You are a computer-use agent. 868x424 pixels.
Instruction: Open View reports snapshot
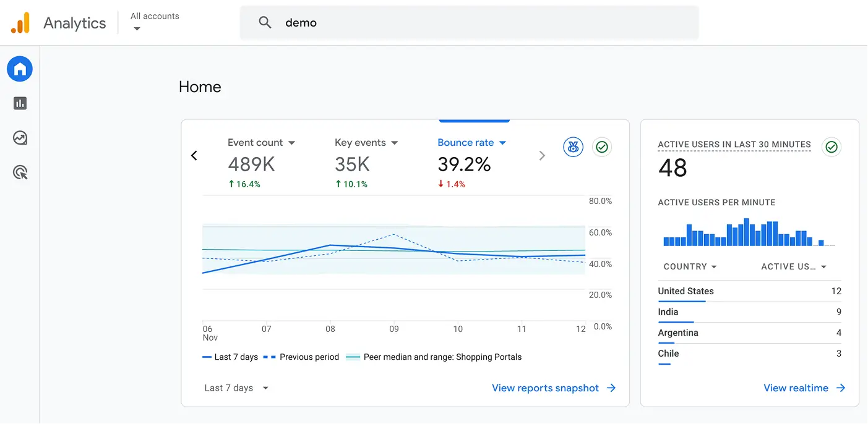click(545, 388)
